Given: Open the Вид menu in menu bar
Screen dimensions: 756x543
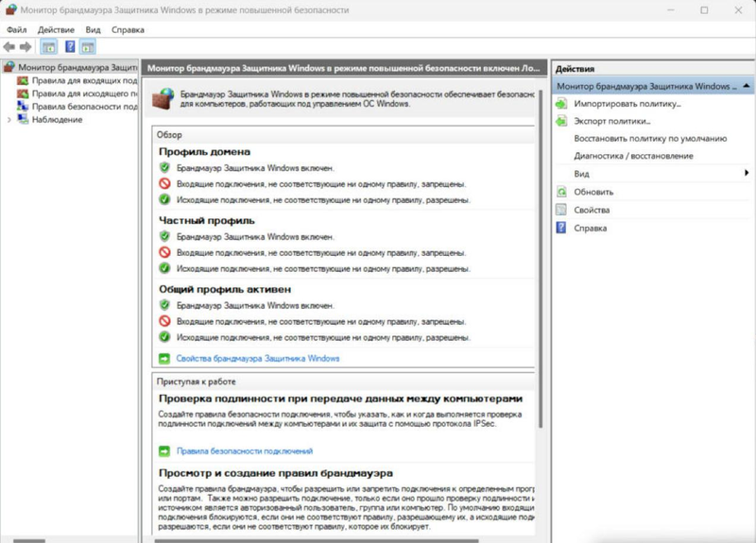Looking at the screenshot, I should 93,30.
